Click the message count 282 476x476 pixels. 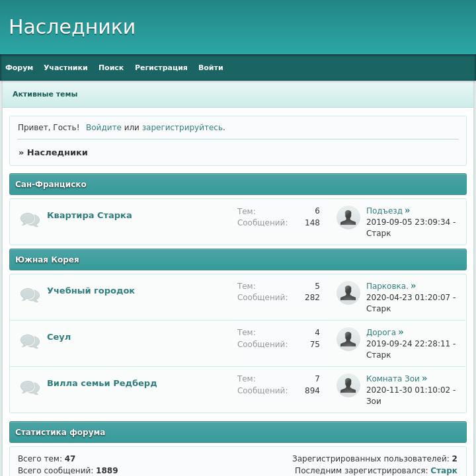312,297
